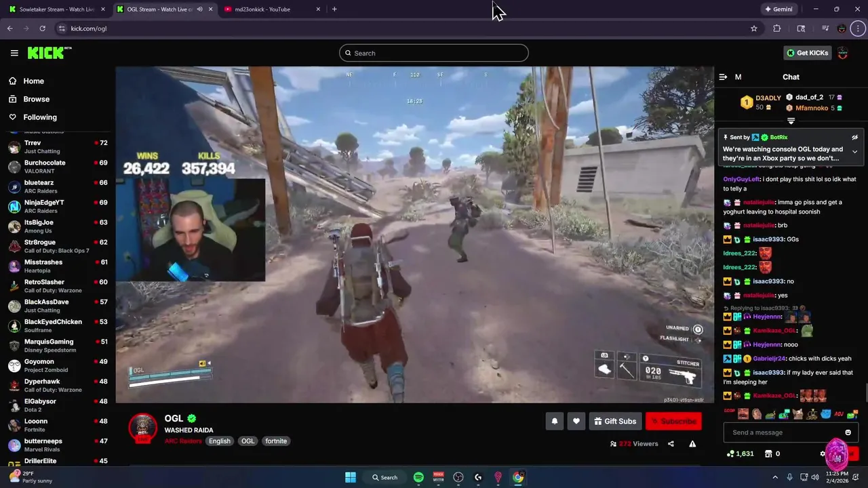
Task: Open the Gemini button in Chrome
Action: click(778, 9)
